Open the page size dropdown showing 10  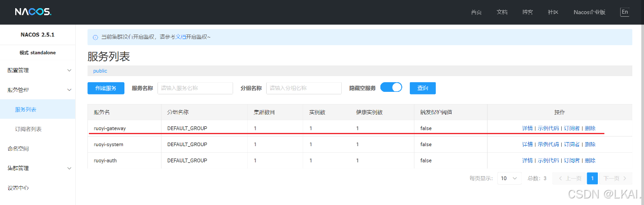[509, 179]
